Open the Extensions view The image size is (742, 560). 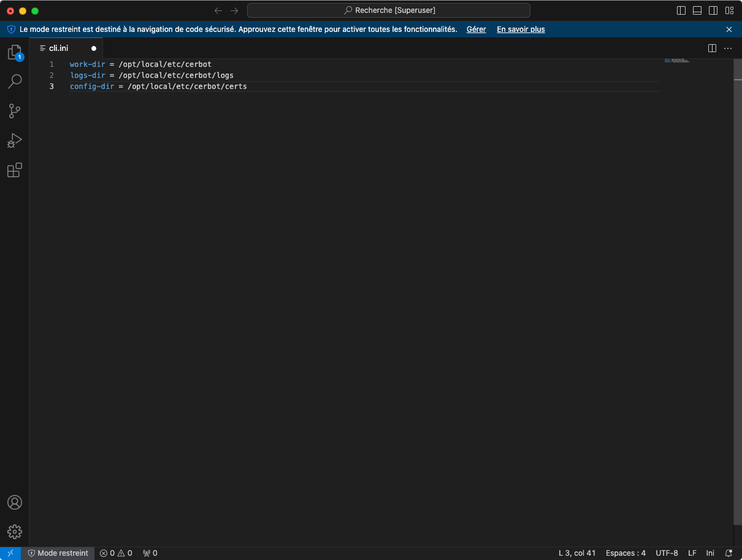pyautogui.click(x=15, y=170)
